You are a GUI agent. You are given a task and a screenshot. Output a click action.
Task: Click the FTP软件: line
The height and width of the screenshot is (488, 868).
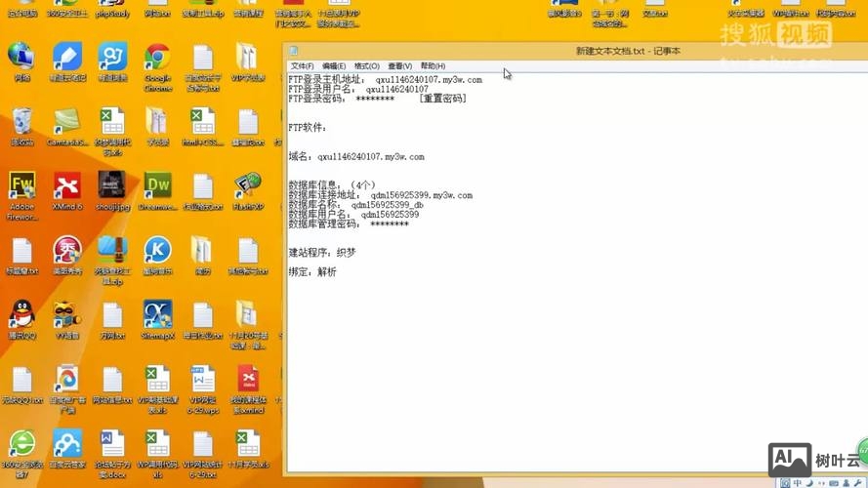coord(308,127)
